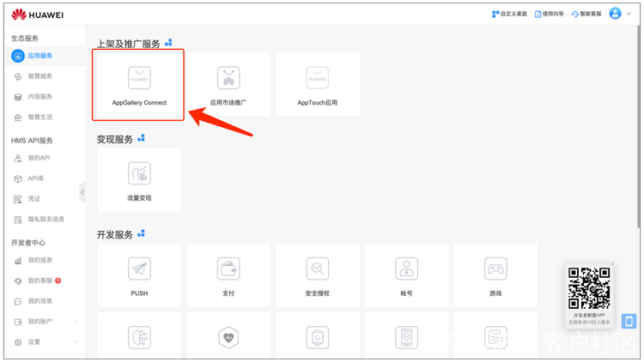This screenshot has height=362, width=644.
Task: Open the AppTouch应用 card
Action: 318,84
